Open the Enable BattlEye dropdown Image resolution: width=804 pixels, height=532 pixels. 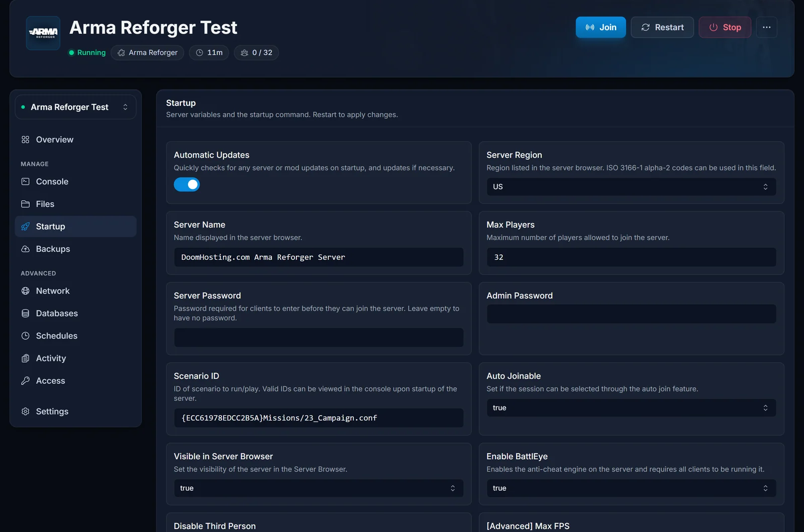[631, 488]
